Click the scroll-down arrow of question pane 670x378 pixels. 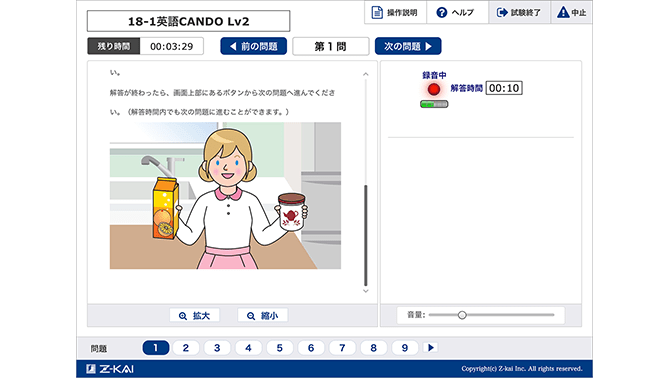click(366, 291)
